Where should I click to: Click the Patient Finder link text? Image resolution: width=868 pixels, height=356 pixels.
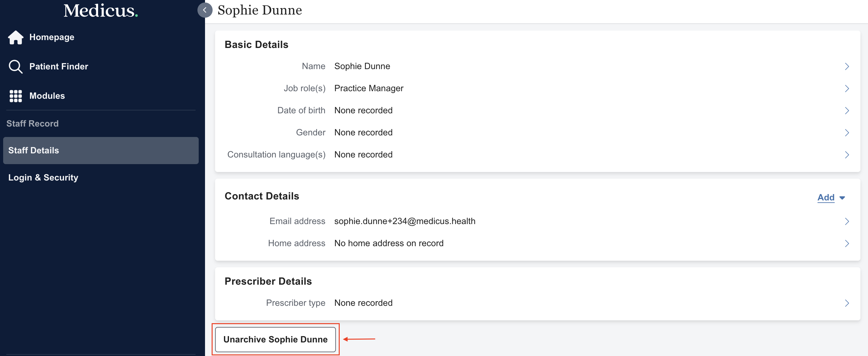point(59,66)
